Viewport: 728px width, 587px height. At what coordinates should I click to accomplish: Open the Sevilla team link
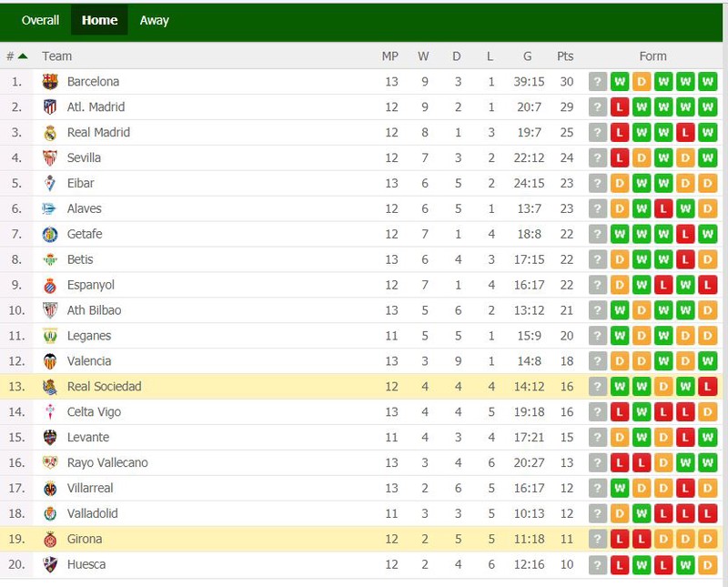(x=84, y=157)
